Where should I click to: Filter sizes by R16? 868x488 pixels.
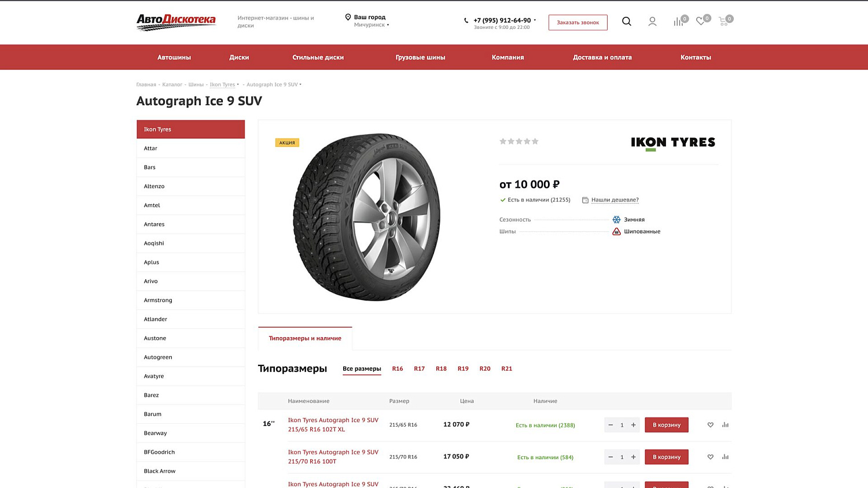[x=398, y=369]
